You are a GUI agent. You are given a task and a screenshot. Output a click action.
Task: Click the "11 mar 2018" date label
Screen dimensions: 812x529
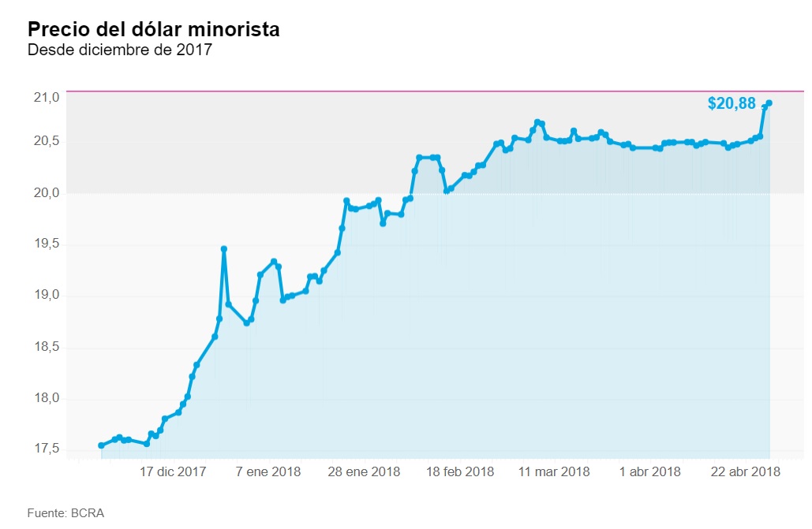click(x=556, y=472)
